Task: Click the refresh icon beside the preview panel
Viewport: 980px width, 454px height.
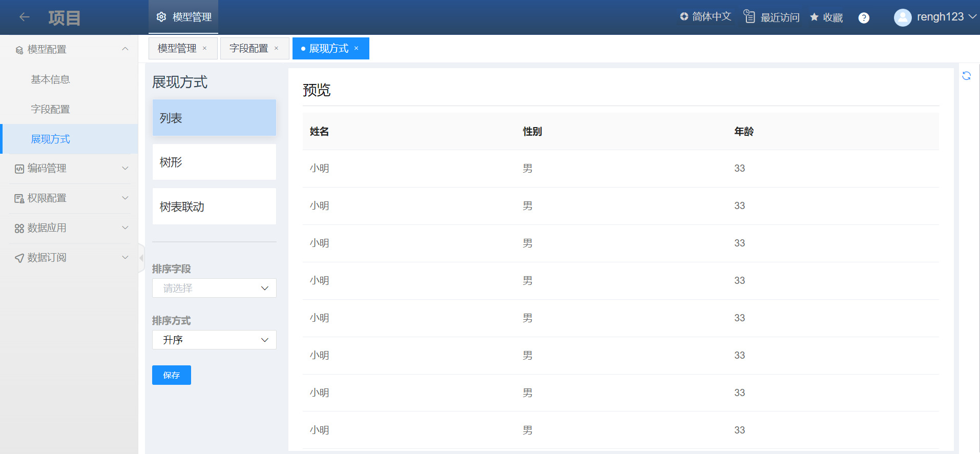Action: click(x=966, y=76)
